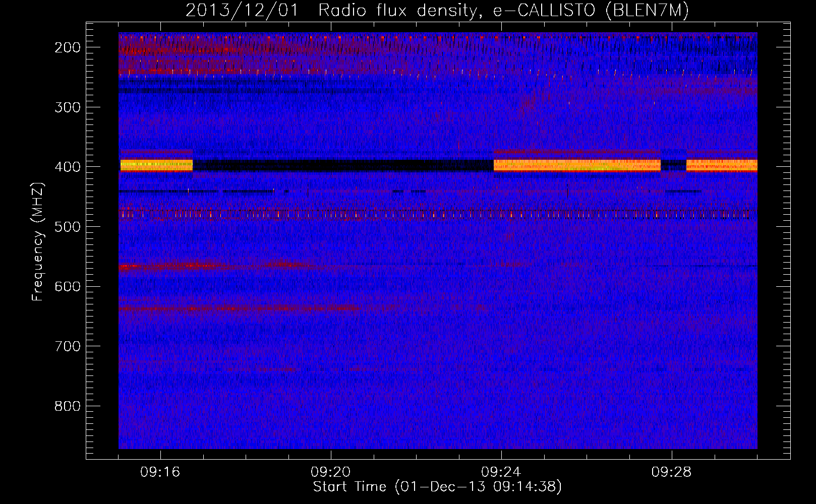Image resolution: width=816 pixels, height=504 pixels.
Task: Click the 400 frequency tick label
Action: click(67, 167)
